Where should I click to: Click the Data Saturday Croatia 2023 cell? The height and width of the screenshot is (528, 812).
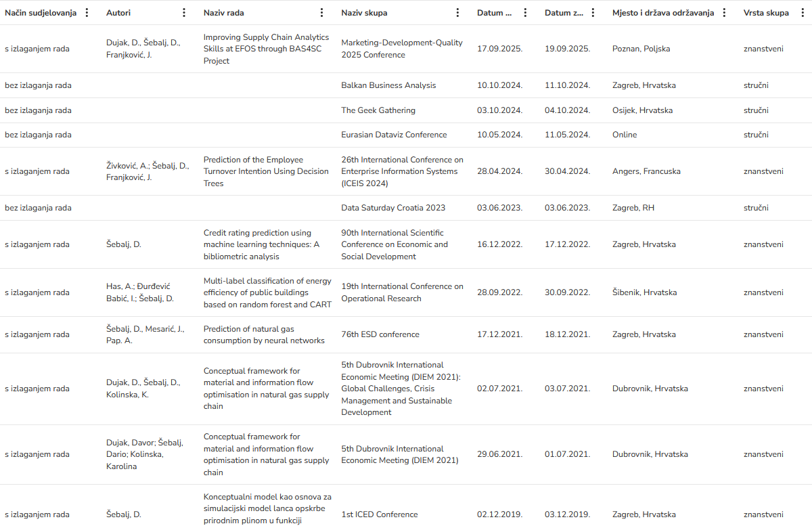[393, 208]
